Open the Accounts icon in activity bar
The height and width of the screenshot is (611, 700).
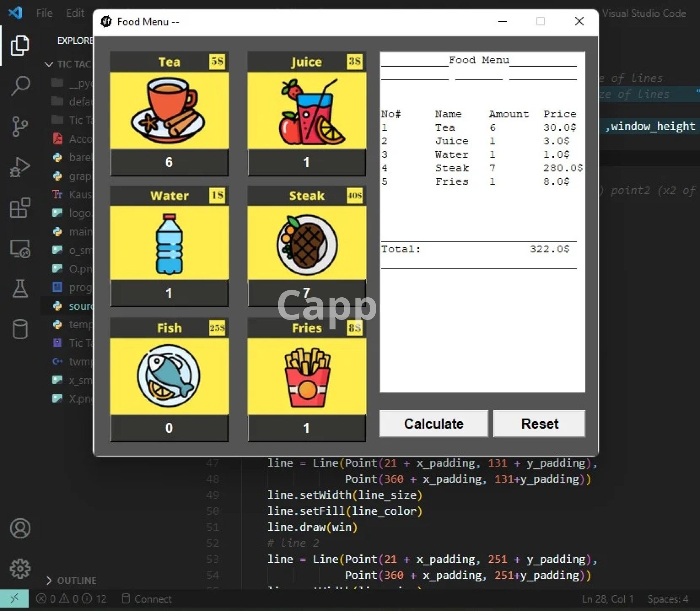coord(20,528)
